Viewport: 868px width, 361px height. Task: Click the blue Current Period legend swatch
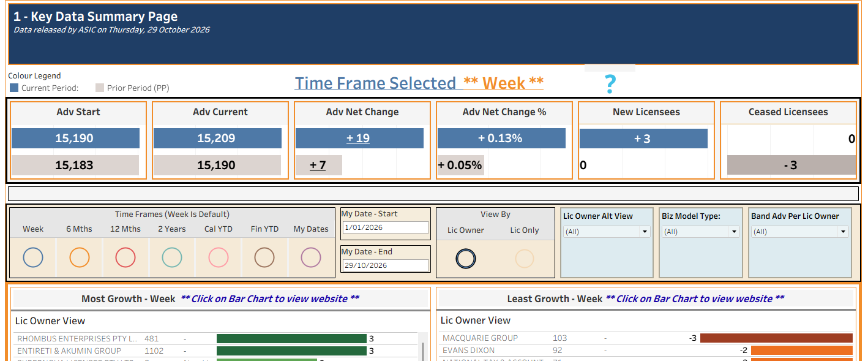click(x=14, y=88)
